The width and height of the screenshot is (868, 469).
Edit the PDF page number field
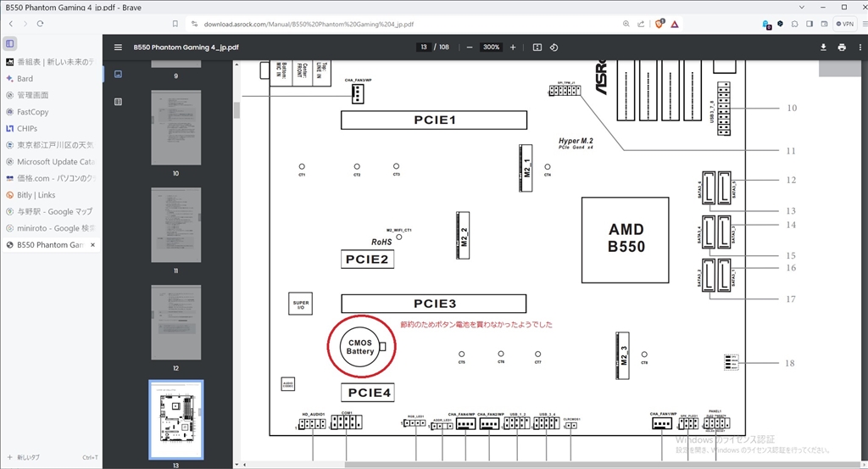(x=424, y=47)
